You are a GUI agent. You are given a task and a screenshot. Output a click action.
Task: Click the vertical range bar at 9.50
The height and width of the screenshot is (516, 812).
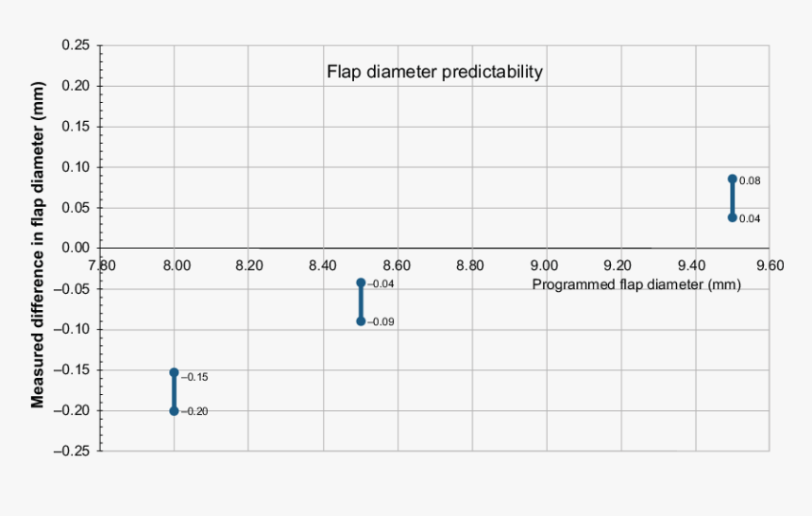tap(732, 198)
